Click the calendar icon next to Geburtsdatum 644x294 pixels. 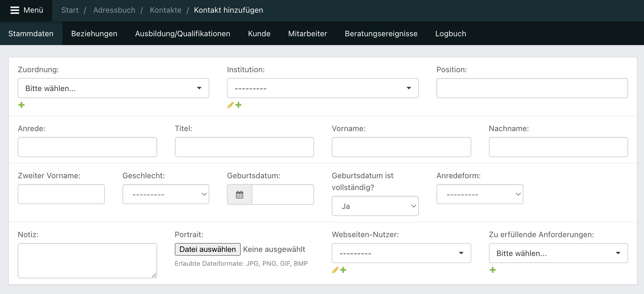pyautogui.click(x=239, y=194)
